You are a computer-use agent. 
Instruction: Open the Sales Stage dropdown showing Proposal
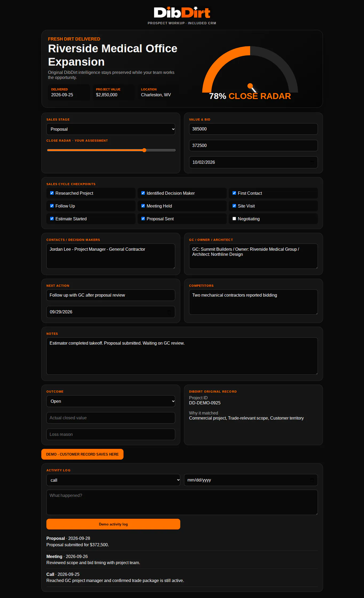tap(111, 129)
